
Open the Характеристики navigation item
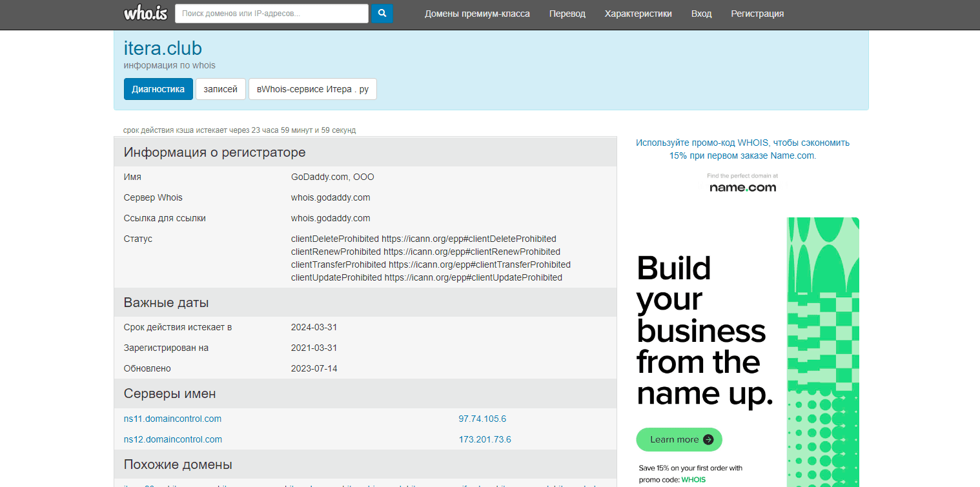tap(638, 14)
